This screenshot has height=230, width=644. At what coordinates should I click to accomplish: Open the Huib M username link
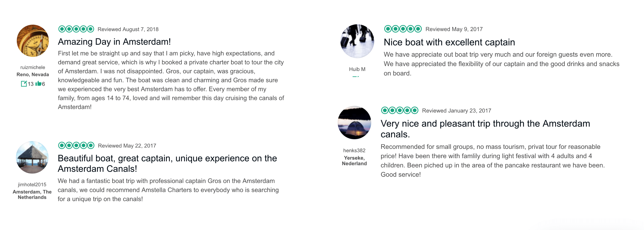coord(357,69)
